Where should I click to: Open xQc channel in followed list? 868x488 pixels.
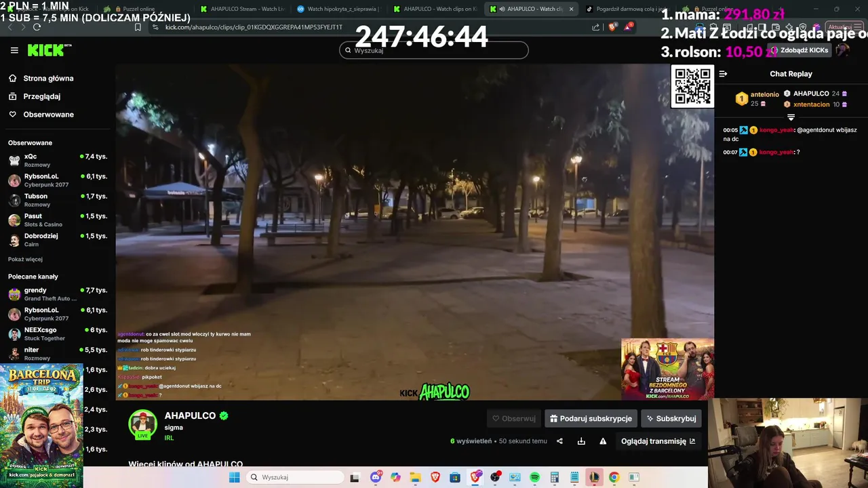tap(57, 160)
